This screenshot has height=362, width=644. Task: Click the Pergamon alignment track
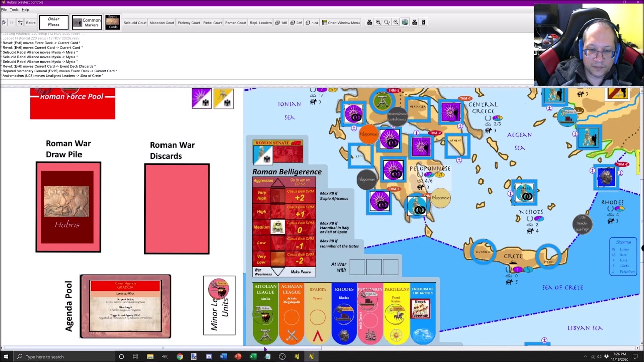click(370, 314)
